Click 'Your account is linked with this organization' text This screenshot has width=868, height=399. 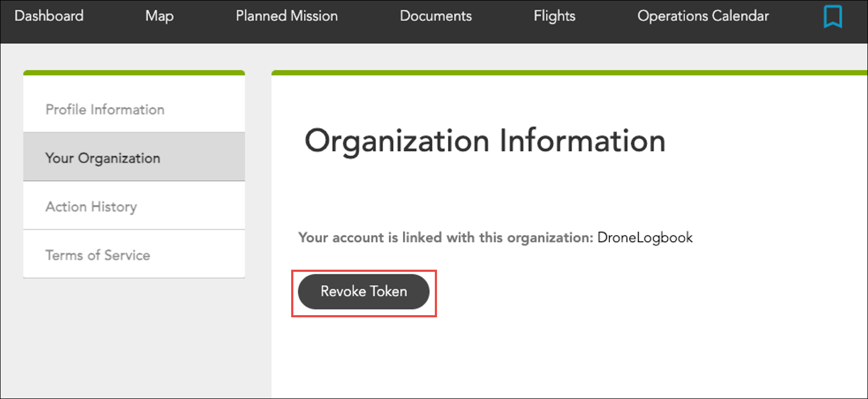coord(446,237)
